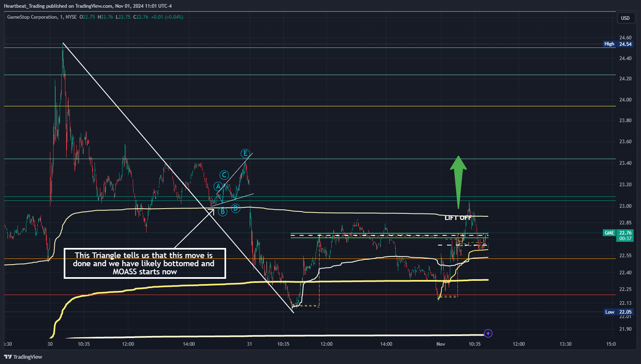Click the O22.75 open value
This screenshot has width=641, height=364.
pyautogui.click(x=87, y=17)
